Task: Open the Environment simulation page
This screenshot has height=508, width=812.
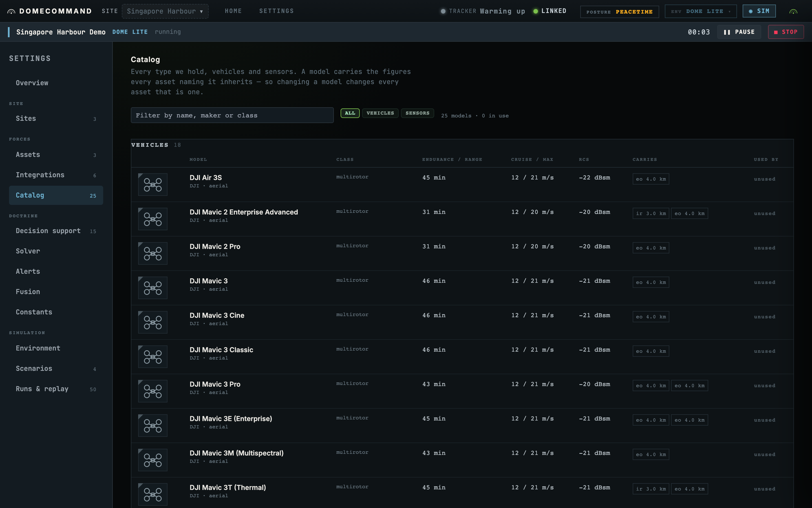Action: coord(56,349)
